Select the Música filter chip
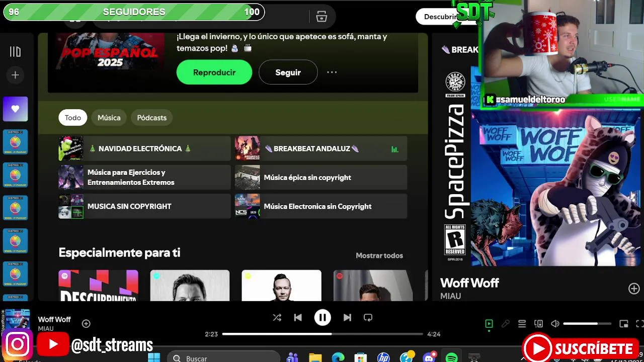This screenshot has width=644, height=362. (x=109, y=118)
